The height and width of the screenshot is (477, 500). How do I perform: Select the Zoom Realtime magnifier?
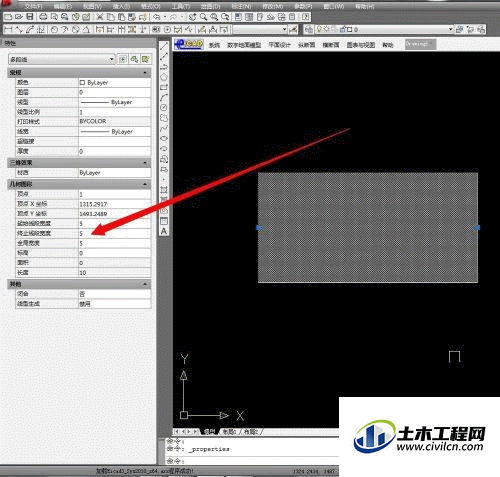click(x=203, y=17)
